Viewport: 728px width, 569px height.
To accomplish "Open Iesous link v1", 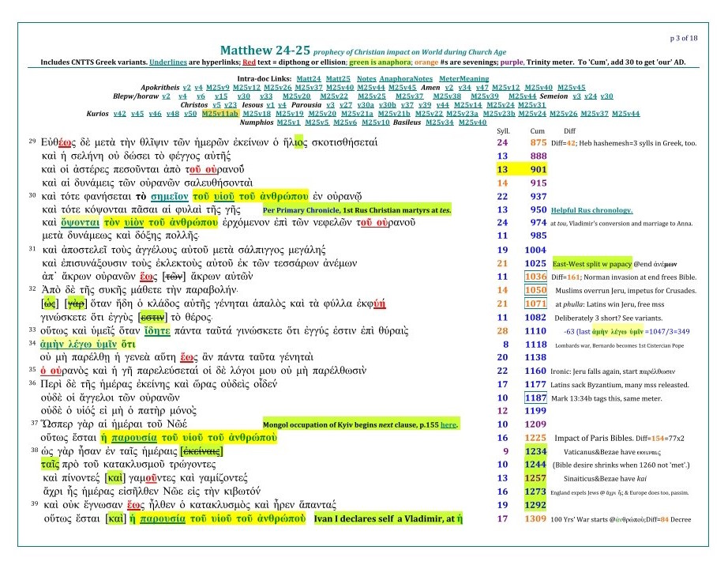I will (270, 105).
